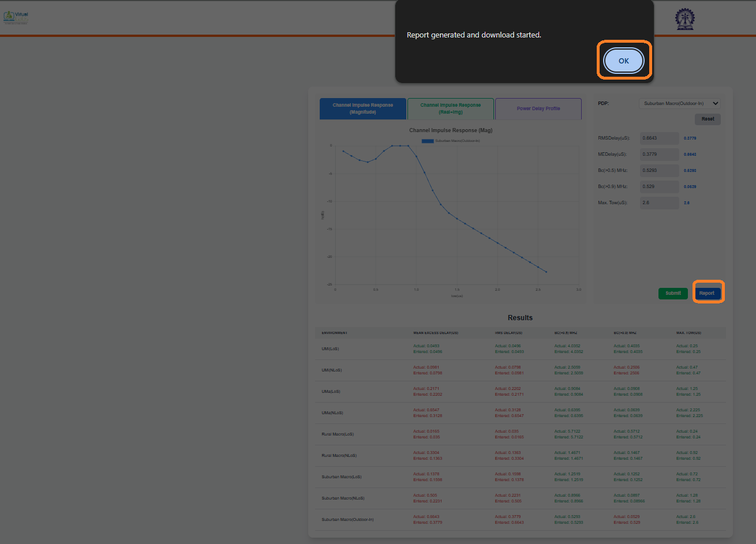Open the PDP environment dropdown
The width and height of the screenshot is (756, 544).
tap(680, 104)
